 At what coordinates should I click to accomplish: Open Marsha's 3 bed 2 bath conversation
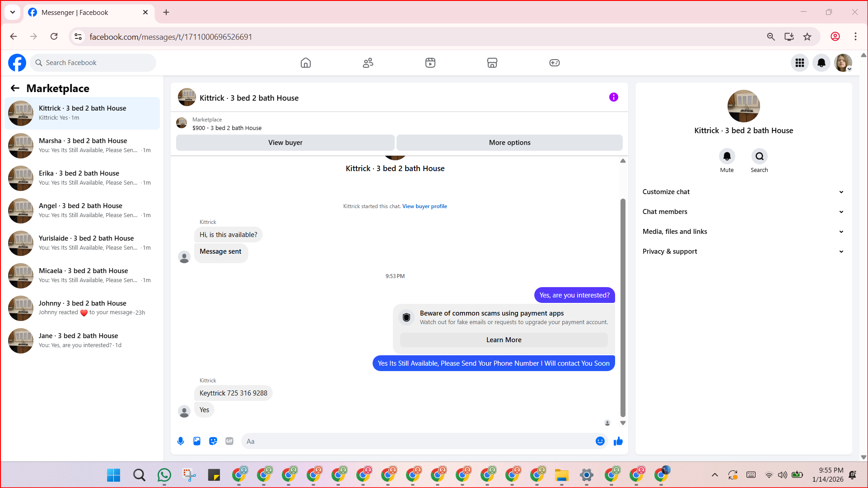coord(82,145)
